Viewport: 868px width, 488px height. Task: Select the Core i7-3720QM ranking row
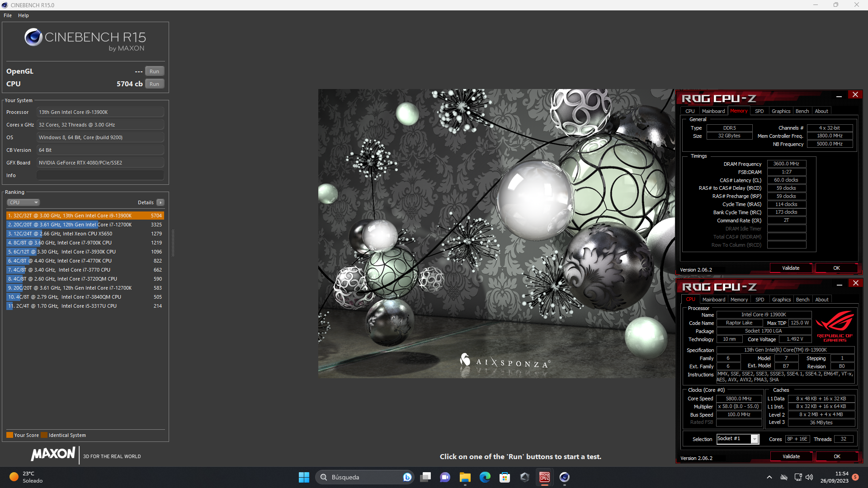(x=85, y=279)
